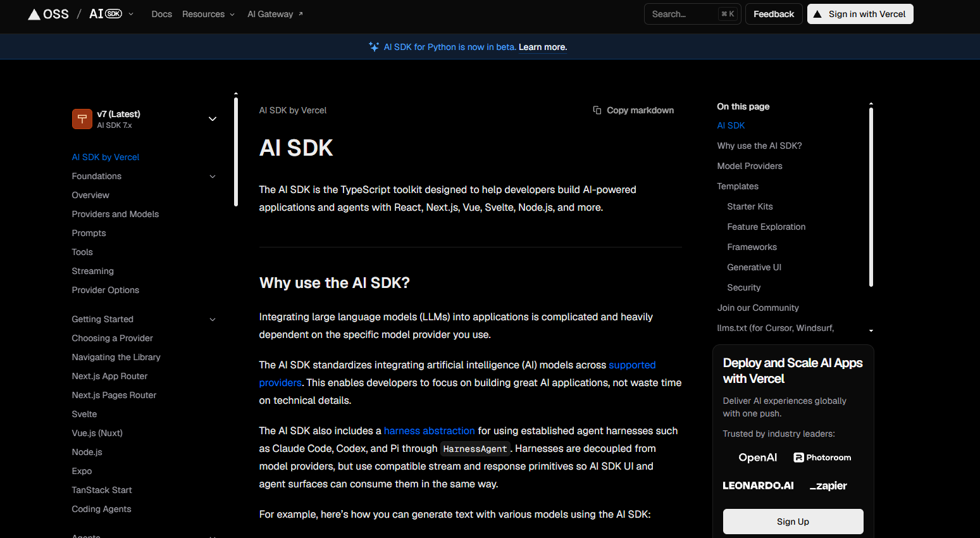Open Next.js Pages Router guide
The image size is (980, 538).
114,395
